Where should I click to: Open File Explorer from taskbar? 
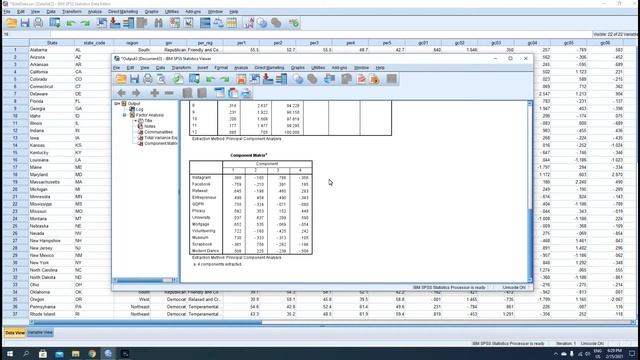(76, 354)
